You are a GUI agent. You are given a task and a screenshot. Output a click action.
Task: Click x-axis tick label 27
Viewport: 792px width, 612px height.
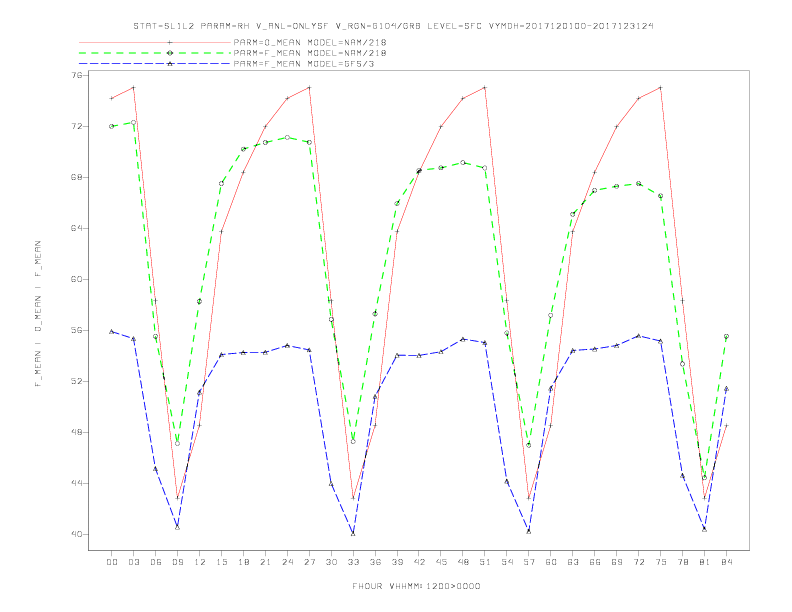pyautogui.click(x=309, y=562)
